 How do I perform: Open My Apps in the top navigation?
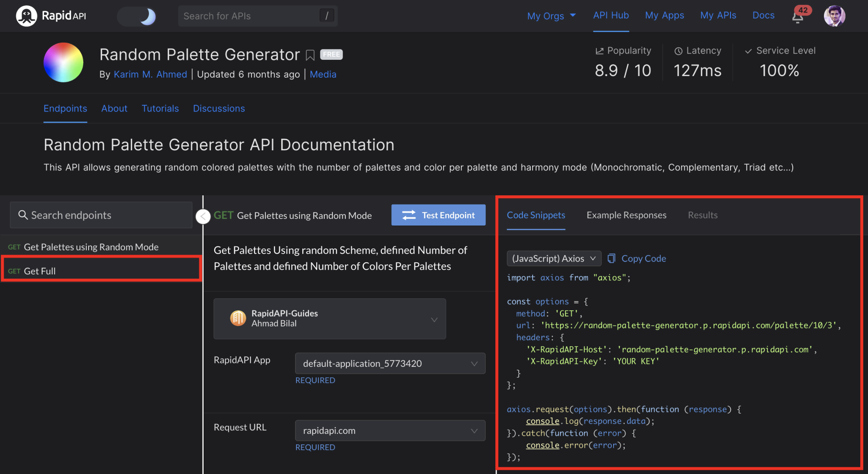[664, 15]
